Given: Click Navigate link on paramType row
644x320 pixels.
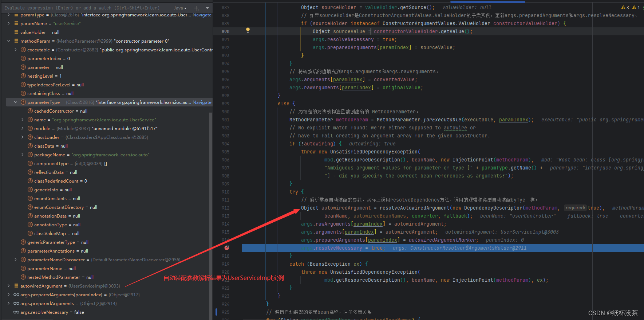Looking at the screenshot, I should pos(202,15).
